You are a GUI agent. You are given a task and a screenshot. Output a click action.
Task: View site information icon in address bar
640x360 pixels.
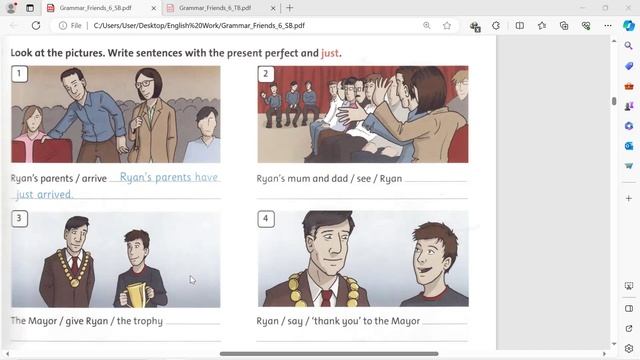click(63, 25)
